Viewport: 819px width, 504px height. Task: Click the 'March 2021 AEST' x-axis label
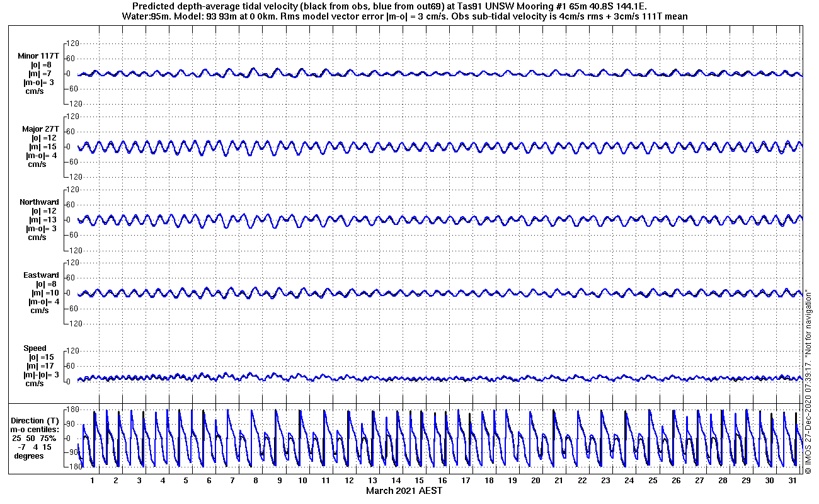(x=403, y=491)
